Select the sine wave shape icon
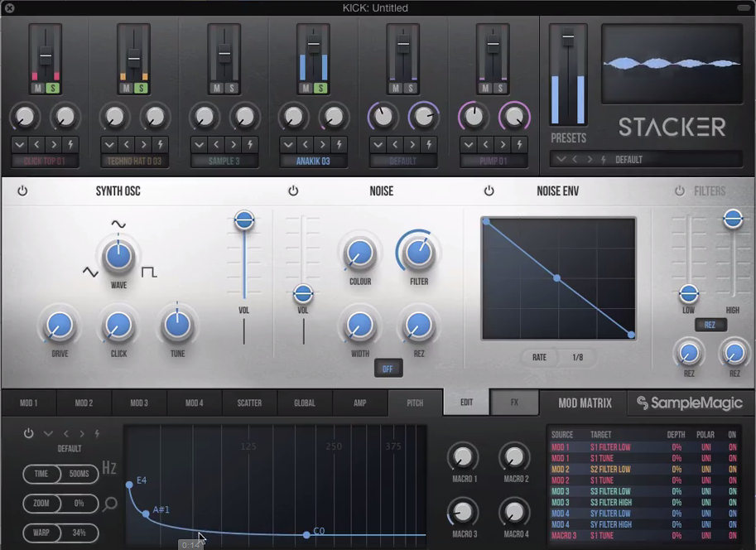The width and height of the screenshot is (756, 550). (x=118, y=224)
